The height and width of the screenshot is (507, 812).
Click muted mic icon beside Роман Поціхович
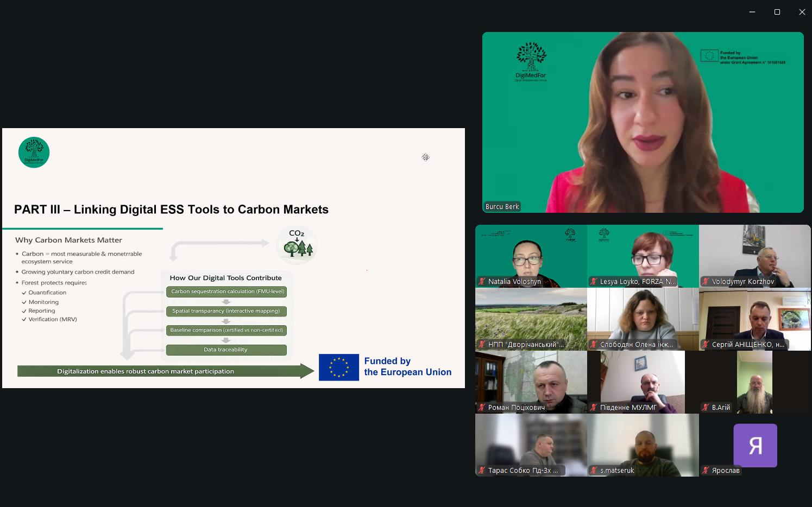[x=482, y=407]
